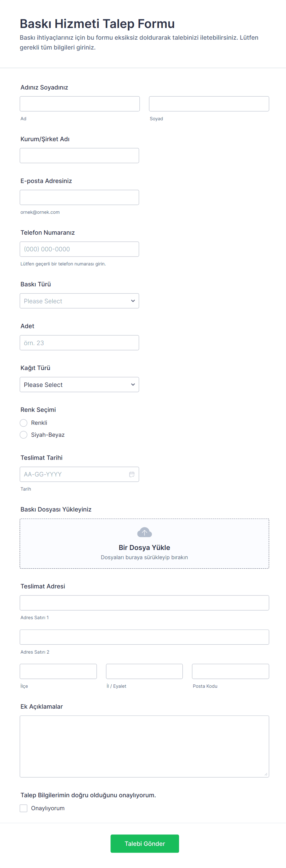The image size is (286, 868).
Task: Click the Soyad last name field
Action: (x=209, y=104)
